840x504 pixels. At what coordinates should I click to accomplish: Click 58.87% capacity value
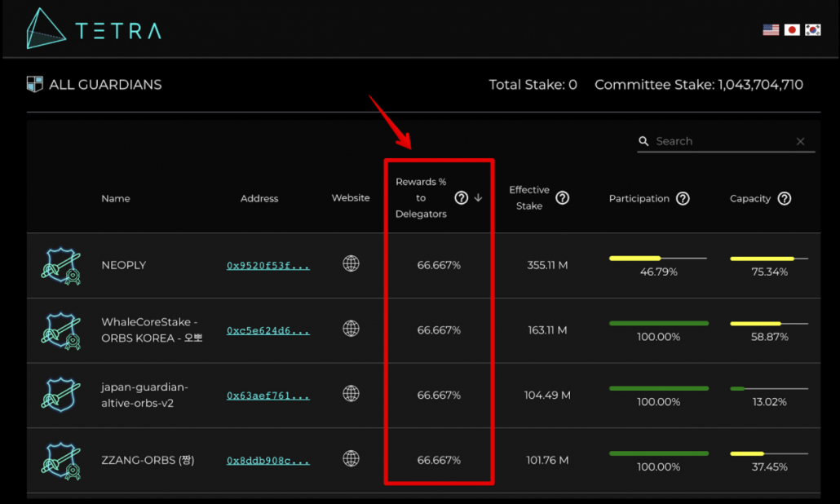(769, 338)
